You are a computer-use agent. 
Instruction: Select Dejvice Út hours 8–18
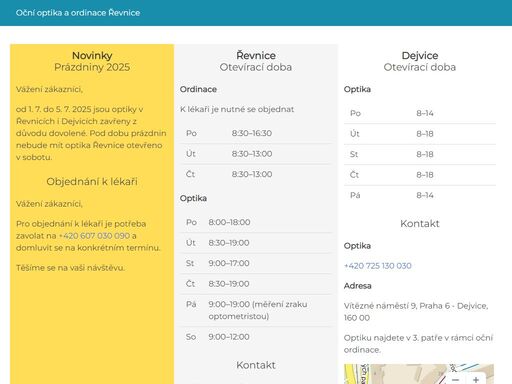coord(425,134)
